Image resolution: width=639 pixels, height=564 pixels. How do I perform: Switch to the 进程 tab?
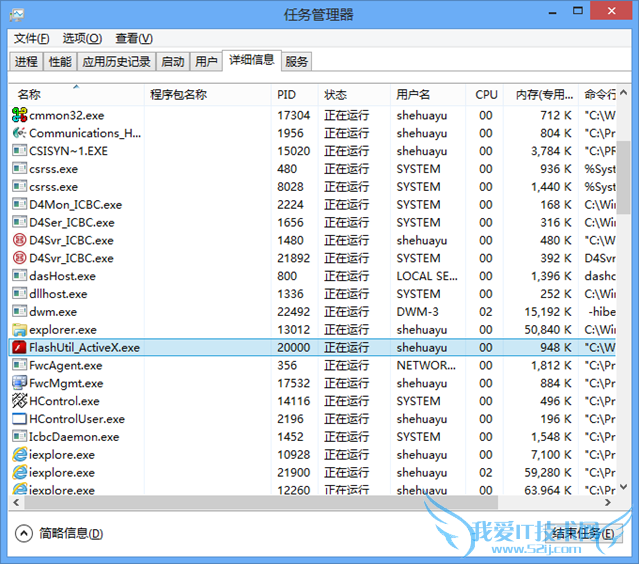click(26, 62)
